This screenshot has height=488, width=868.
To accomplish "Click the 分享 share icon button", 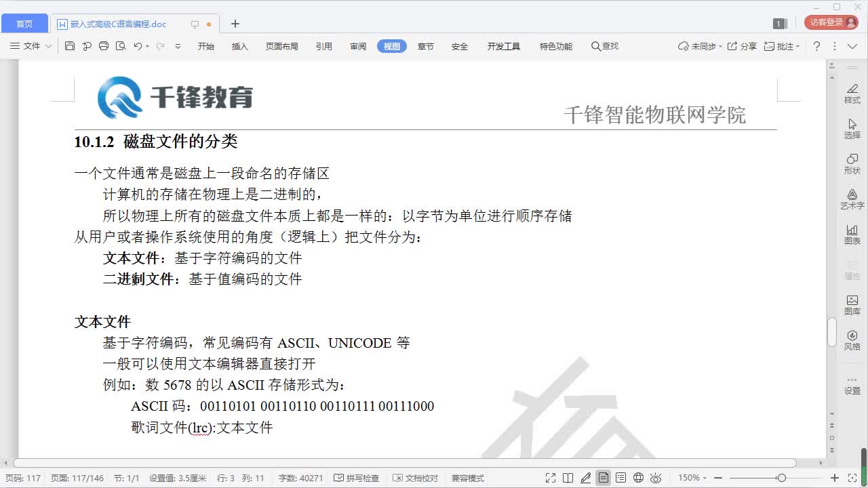I will point(742,46).
